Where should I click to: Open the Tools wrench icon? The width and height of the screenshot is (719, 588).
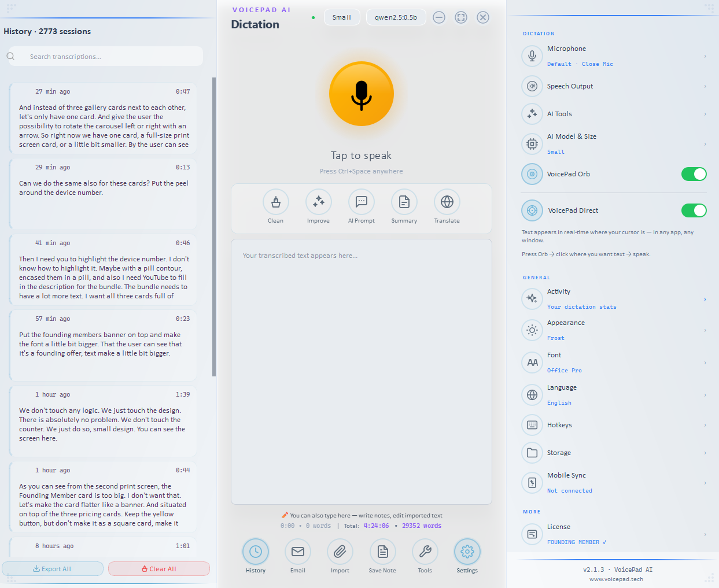tap(425, 552)
